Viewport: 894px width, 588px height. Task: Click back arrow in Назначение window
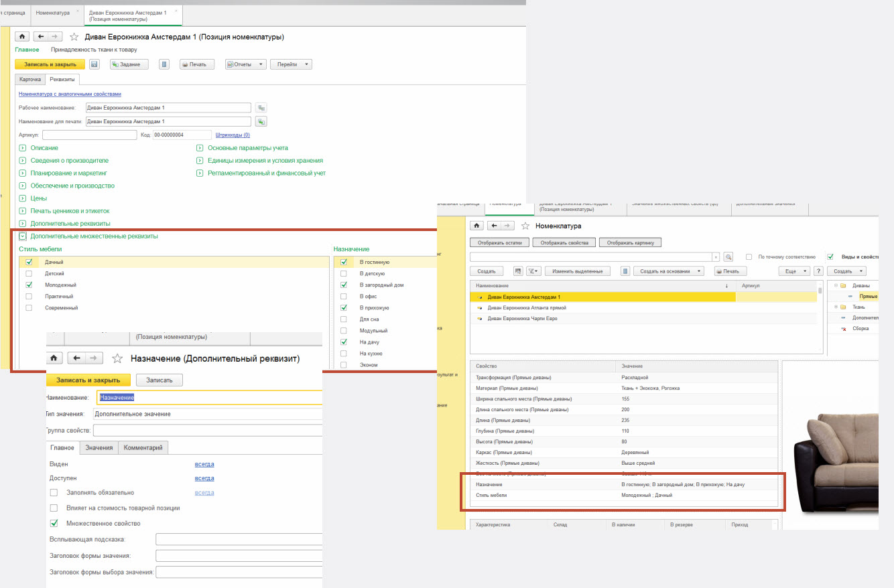[77, 358]
